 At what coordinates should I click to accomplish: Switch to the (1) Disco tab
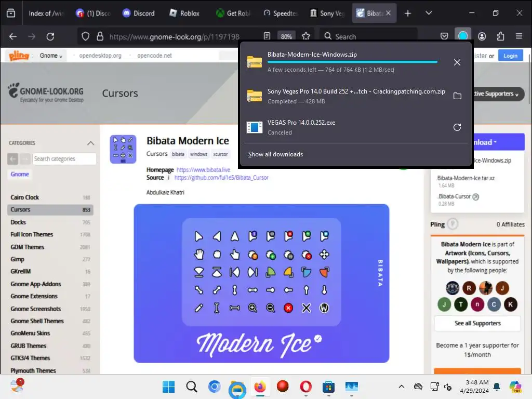[93, 13]
